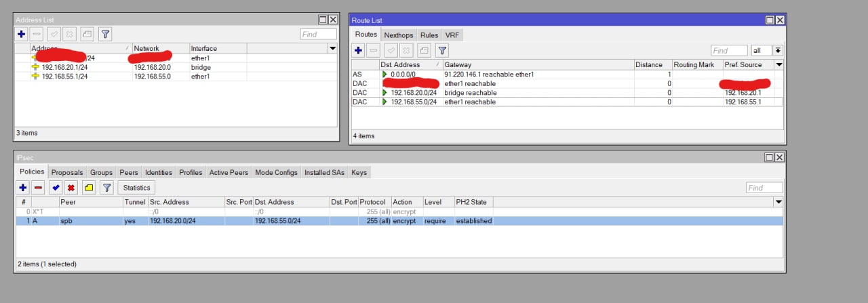Maximize the Address List window
This screenshot has height=303, width=868.
(x=323, y=20)
